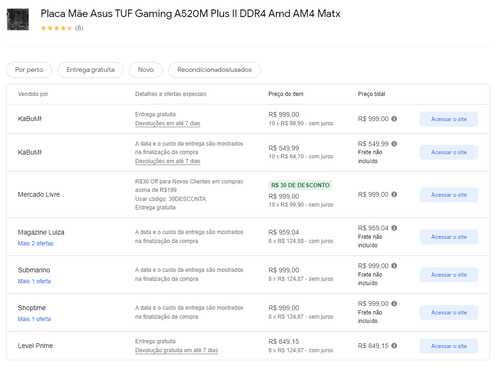Select the Por perto filter chip
500x366 pixels.
click(29, 70)
